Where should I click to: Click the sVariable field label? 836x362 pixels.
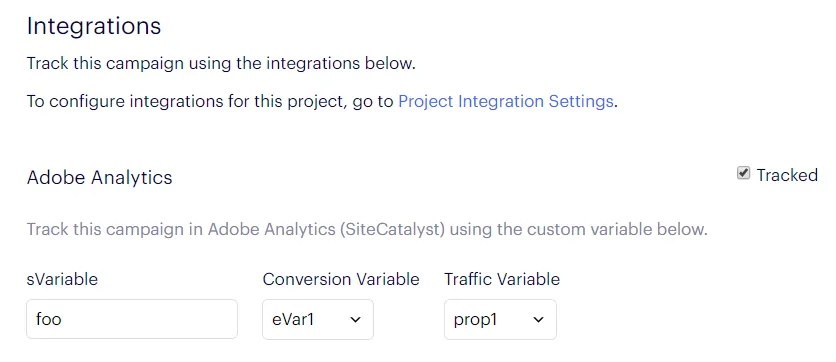coord(62,279)
